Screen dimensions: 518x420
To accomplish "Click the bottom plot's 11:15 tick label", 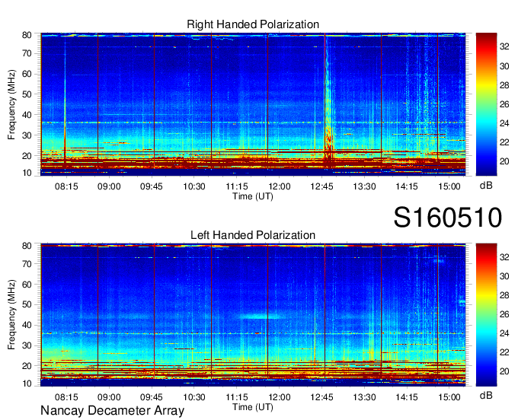I will pos(237,397).
